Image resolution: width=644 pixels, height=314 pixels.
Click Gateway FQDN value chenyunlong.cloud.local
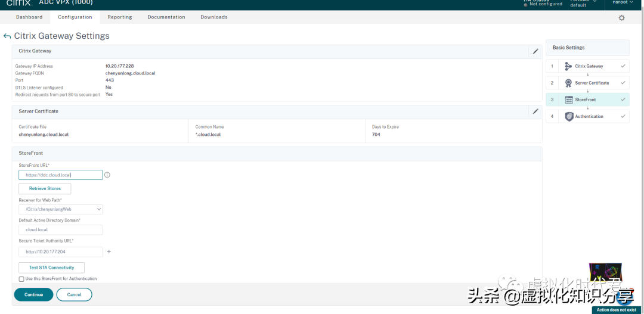click(x=130, y=73)
